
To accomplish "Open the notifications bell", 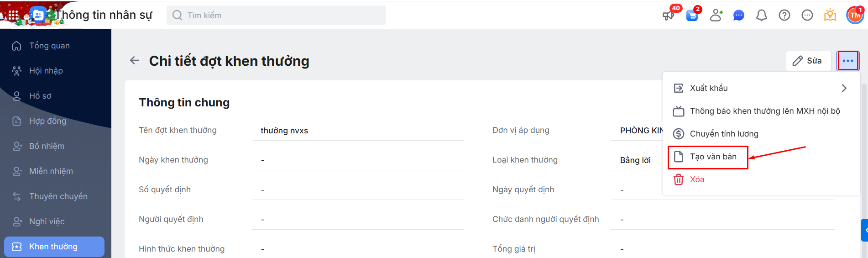I will click(761, 16).
